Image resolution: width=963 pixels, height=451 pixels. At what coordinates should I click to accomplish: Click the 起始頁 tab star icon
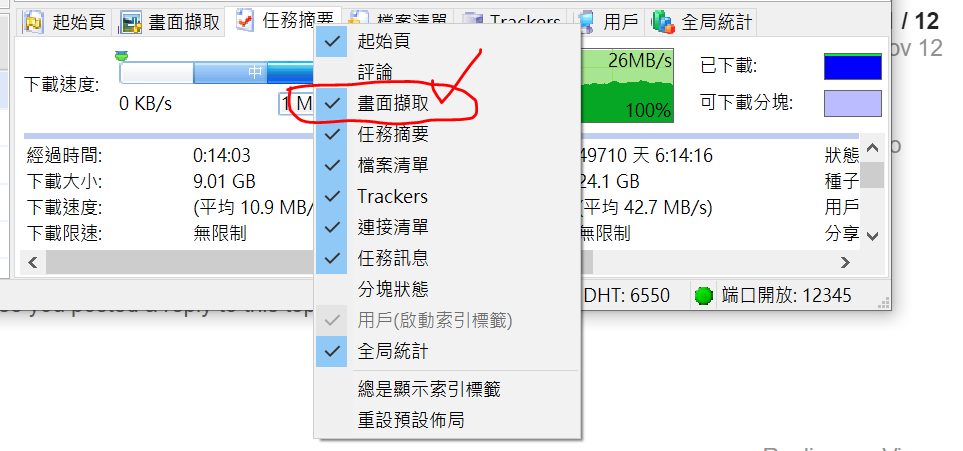[x=33, y=23]
